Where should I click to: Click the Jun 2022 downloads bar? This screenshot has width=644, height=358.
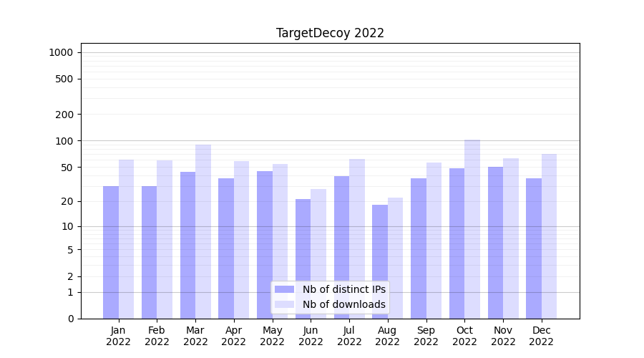click(318, 253)
